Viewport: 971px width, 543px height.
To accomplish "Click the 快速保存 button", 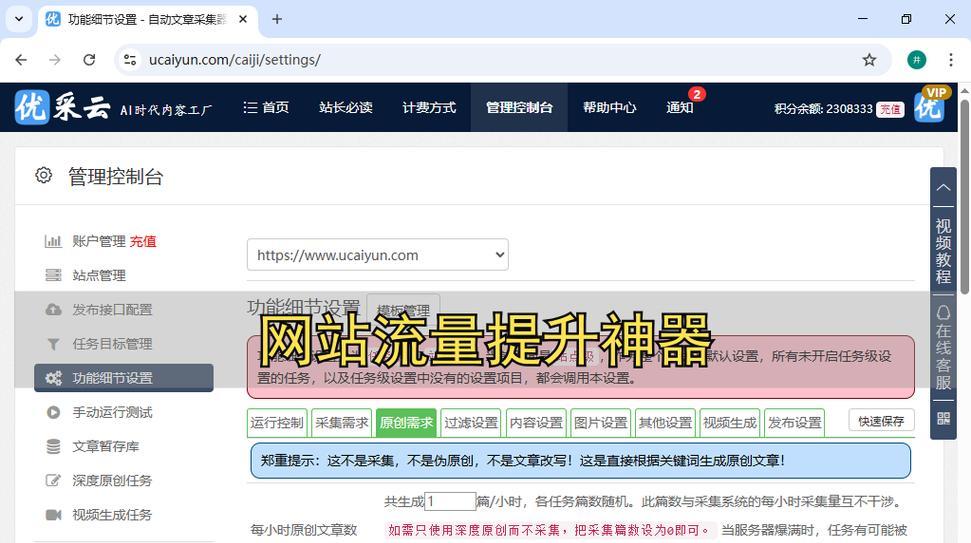I will tap(881, 421).
